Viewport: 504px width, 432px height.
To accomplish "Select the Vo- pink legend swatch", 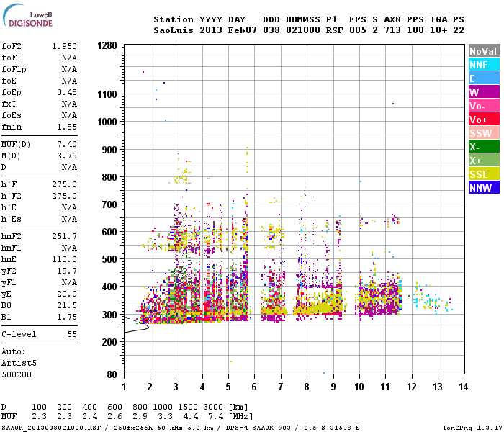I will tap(484, 106).
